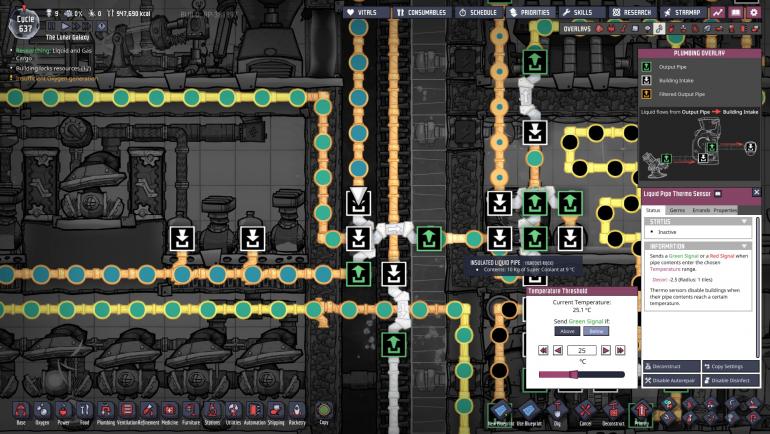Open the Food build category
Viewport: 770px width, 434px height.
point(84,412)
